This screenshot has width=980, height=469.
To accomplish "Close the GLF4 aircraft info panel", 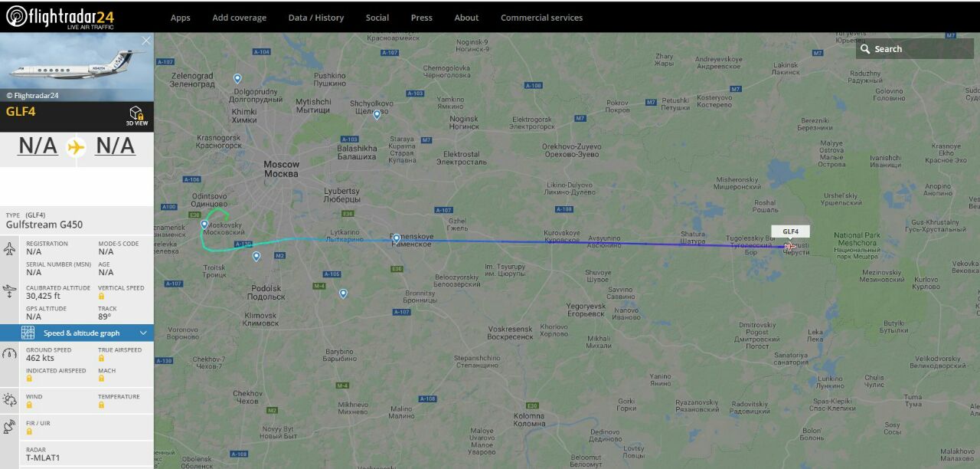I will pos(146,41).
